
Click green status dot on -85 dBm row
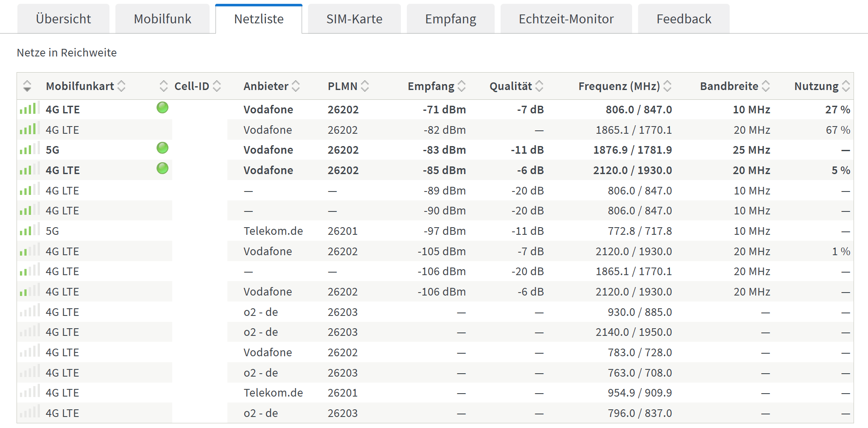pos(162,169)
